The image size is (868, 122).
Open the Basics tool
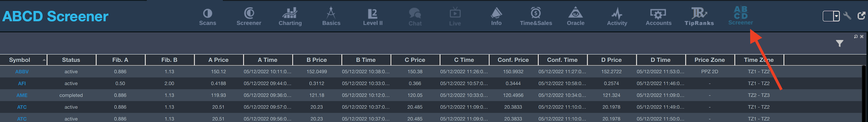coord(331,17)
